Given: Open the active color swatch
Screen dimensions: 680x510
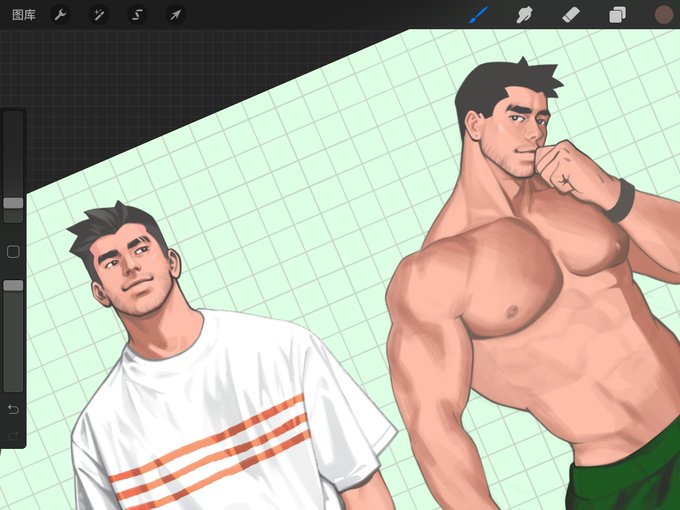Looking at the screenshot, I should coord(664,15).
